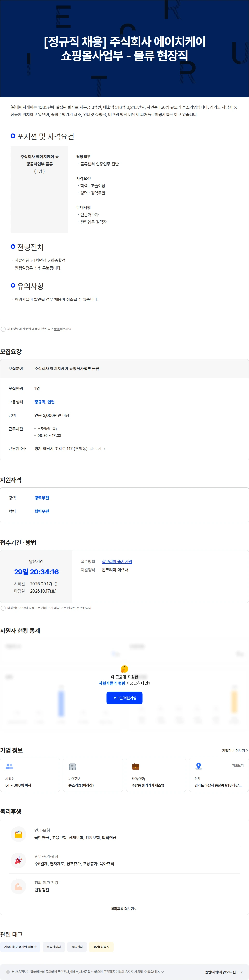The width and height of the screenshot is (249, 980).
Task: Click the 휴무·휴가·행사 party icon
Action: click(18, 860)
